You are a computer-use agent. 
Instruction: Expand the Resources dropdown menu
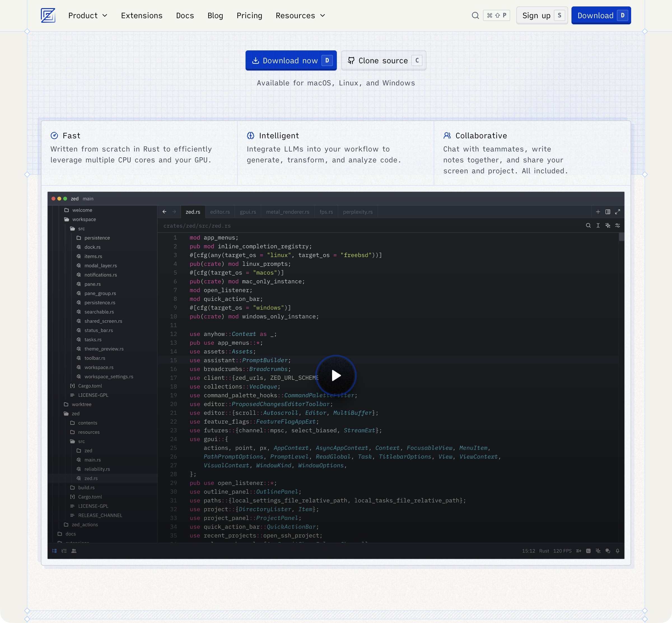click(x=300, y=15)
